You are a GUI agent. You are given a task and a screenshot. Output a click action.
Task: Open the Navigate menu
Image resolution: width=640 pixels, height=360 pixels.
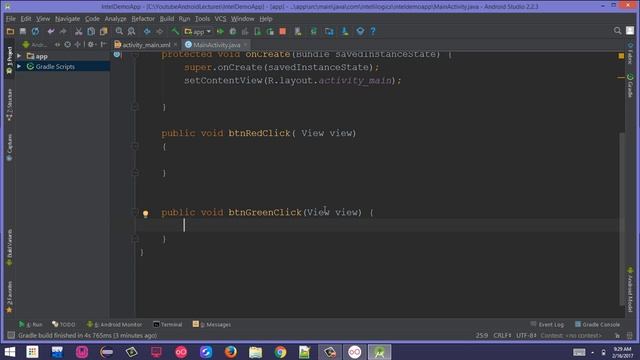pos(67,19)
